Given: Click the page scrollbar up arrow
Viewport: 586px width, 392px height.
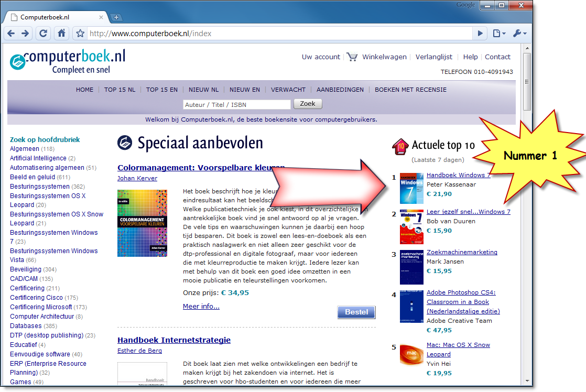Looking at the screenshot, I should click(x=527, y=48).
